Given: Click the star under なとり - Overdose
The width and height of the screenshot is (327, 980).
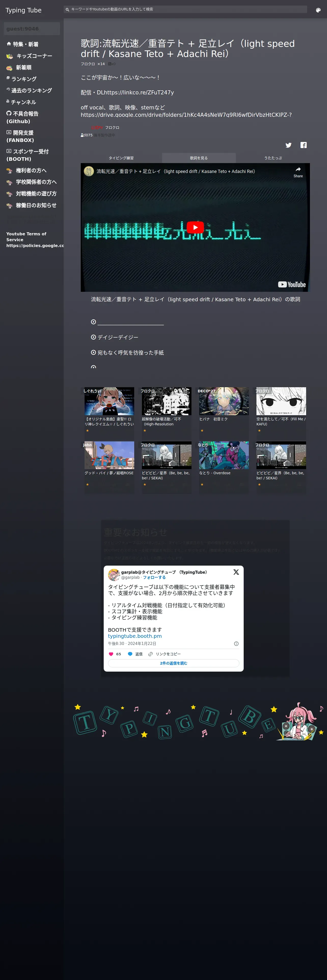Looking at the screenshot, I should tap(202, 485).
